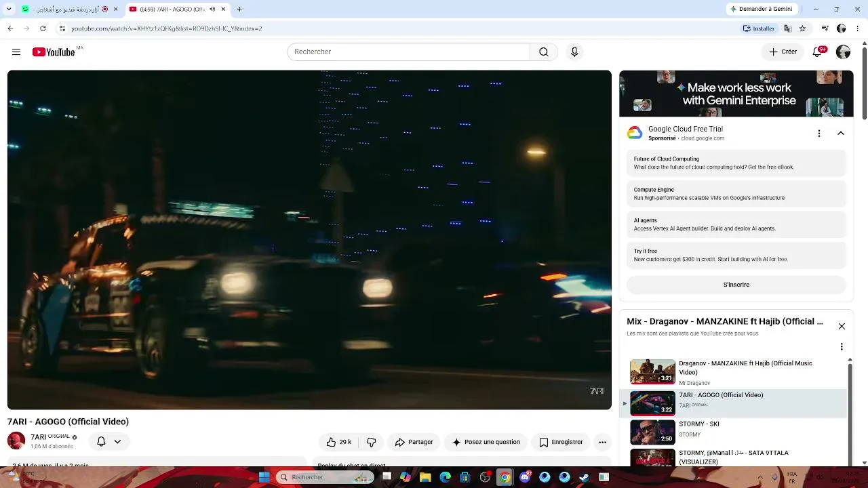This screenshot has height=488, width=868.
Task: Select 7ARI - AGOGO playlist thumbnail
Action: [652, 403]
